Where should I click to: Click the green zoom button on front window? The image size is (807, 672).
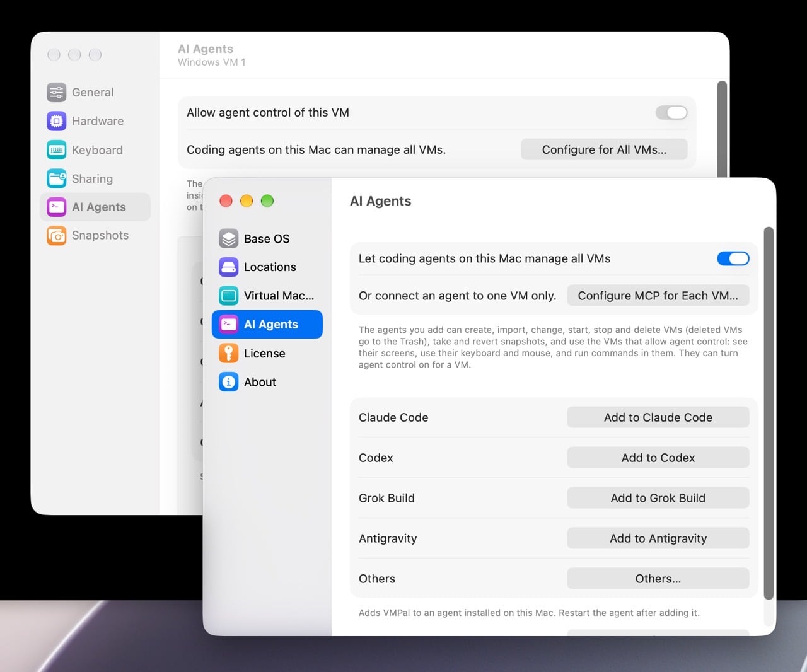click(x=267, y=200)
